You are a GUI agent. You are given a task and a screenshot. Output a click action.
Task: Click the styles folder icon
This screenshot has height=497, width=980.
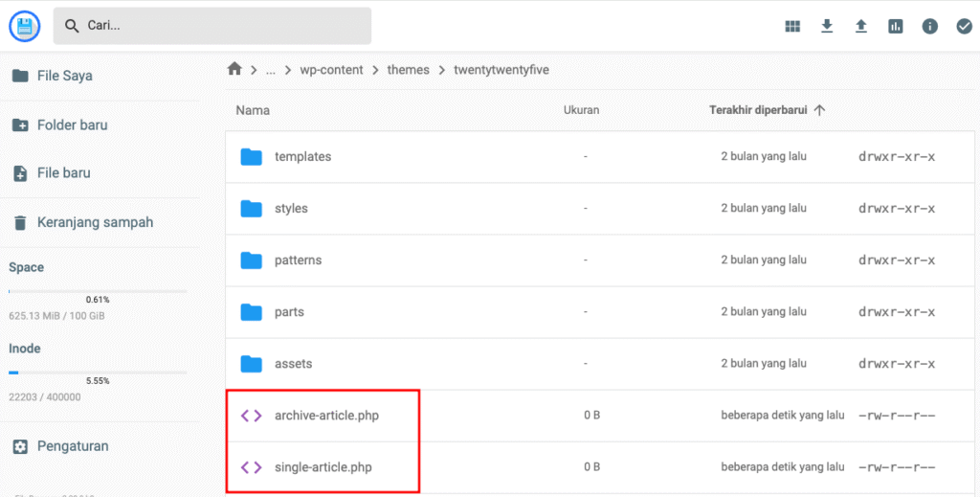click(252, 209)
